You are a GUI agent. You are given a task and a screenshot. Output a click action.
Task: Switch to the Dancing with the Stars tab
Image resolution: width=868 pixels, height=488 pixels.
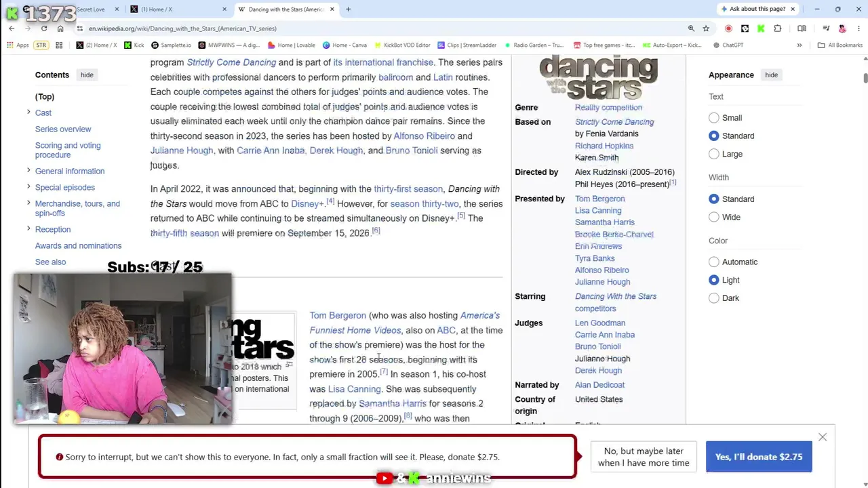tap(286, 9)
